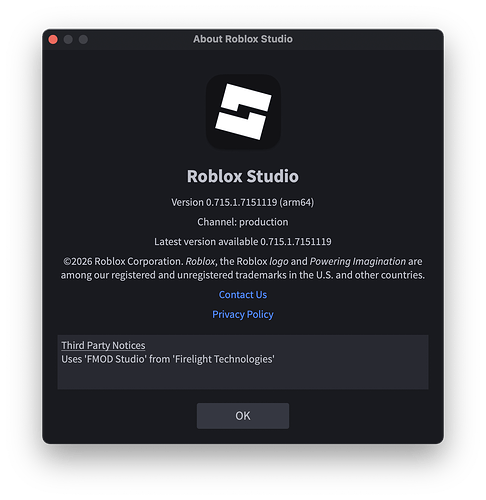This screenshot has height=500, width=486.
Task: Confirm the dialog with the OK button
Action: click(x=243, y=416)
